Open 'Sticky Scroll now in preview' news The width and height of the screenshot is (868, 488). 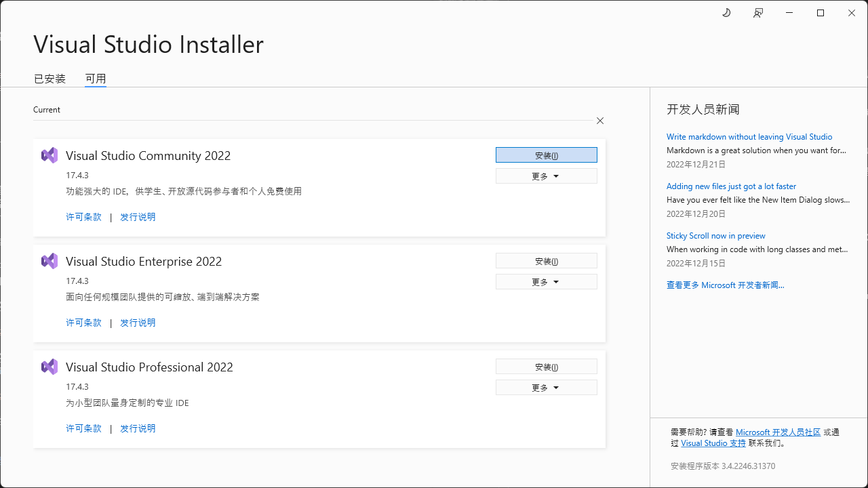(716, 236)
